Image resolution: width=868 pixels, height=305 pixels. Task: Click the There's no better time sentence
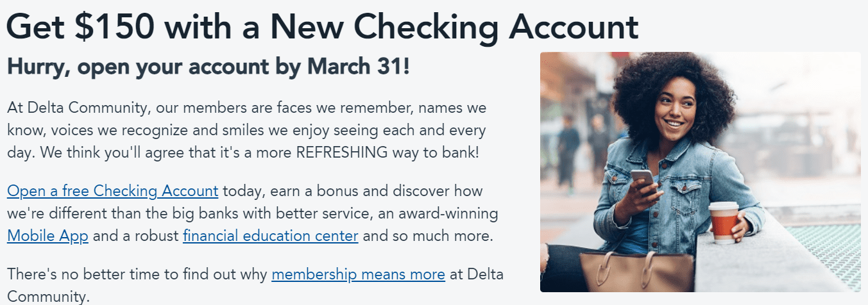click(x=255, y=284)
